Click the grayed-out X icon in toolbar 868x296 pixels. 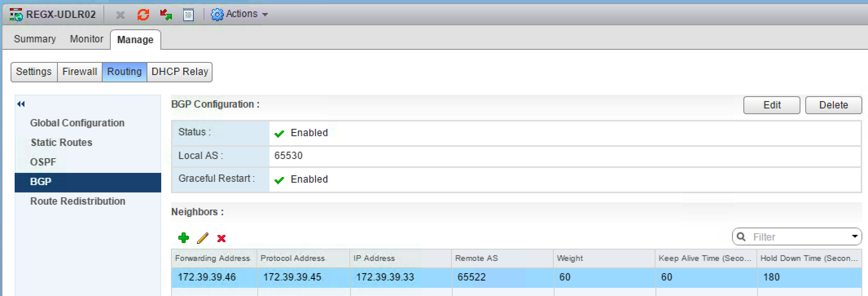[x=120, y=15]
